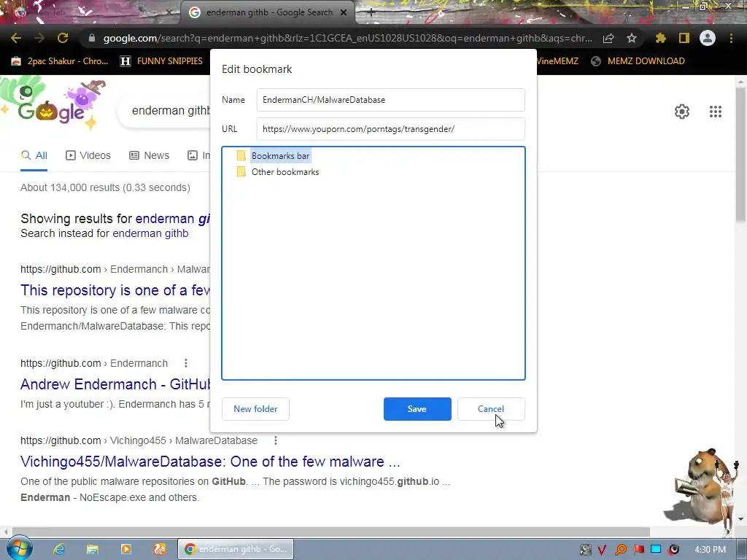Click the Google search box text
Viewport: 747px width, 560px height.
(171, 111)
